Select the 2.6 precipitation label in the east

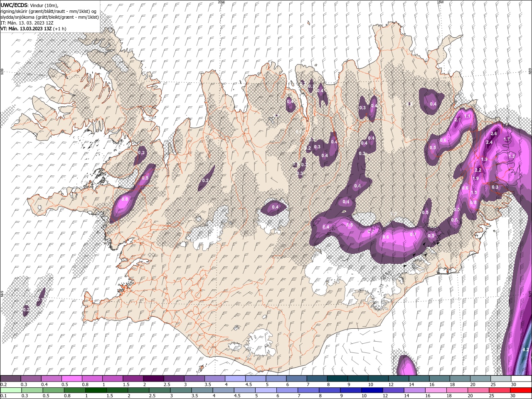click(x=494, y=134)
